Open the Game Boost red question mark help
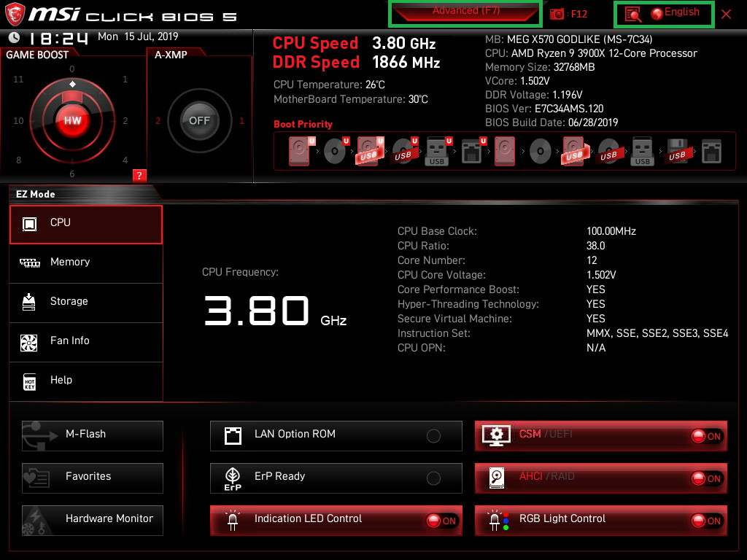The height and width of the screenshot is (560, 747). coord(139,175)
